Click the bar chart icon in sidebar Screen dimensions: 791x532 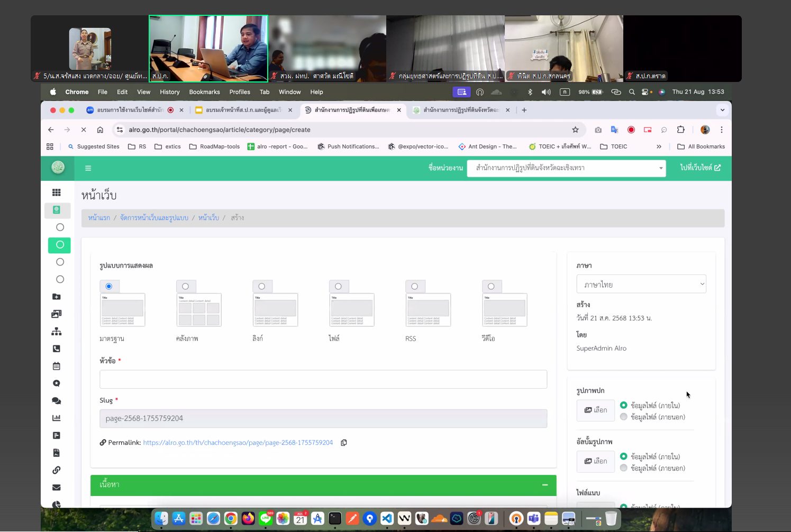(57, 418)
